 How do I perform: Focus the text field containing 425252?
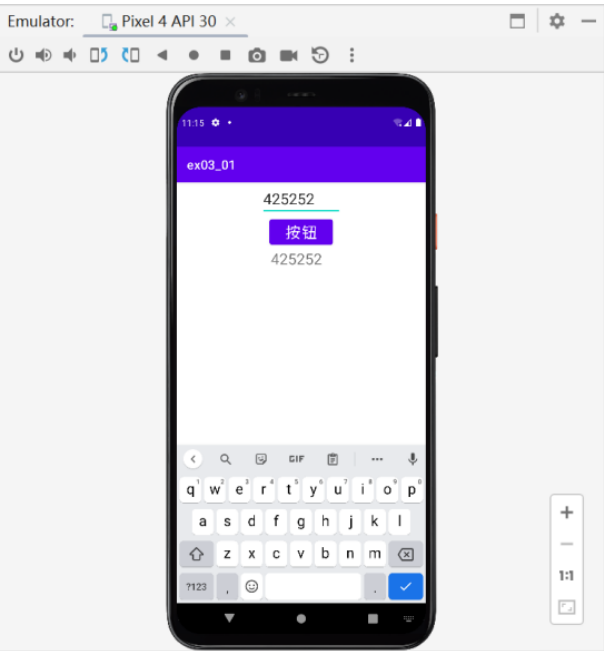point(301,200)
